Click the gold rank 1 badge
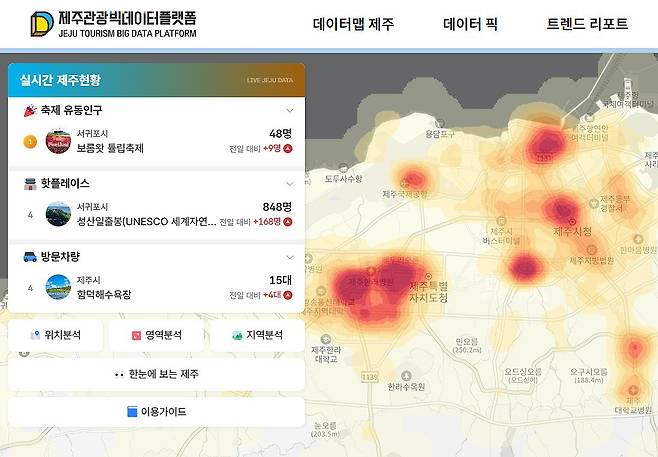This screenshot has height=457, width=658. (30, 141)
